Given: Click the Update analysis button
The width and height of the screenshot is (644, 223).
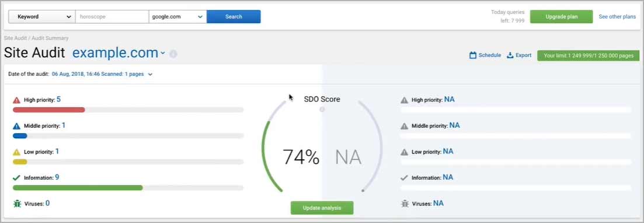Looking at the screenshot, I should coord(322,208).
